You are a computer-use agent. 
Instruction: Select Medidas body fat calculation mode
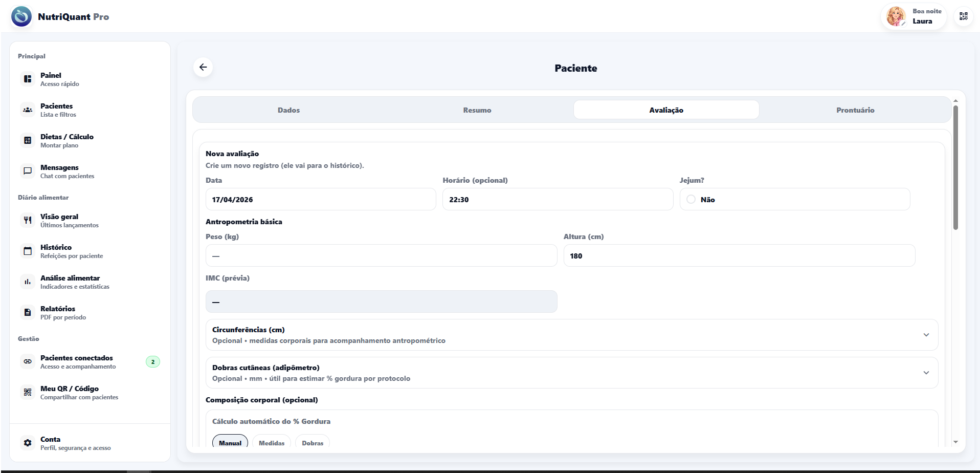click(271, 443)
